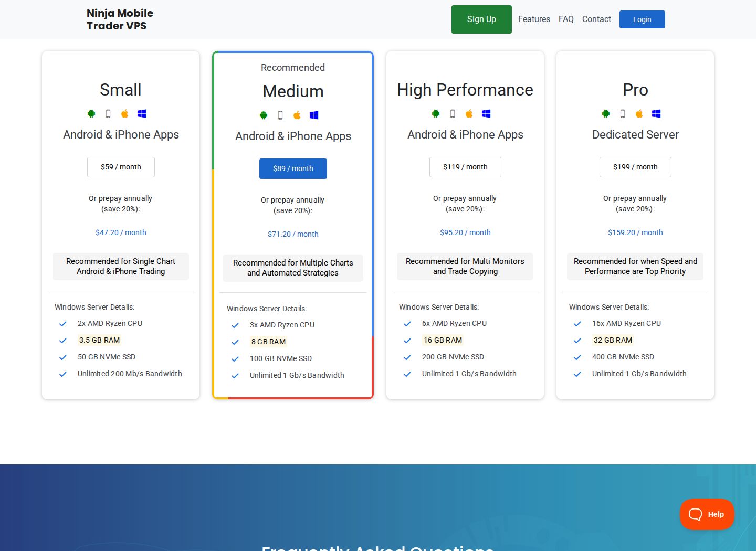Click the 6x AMD Ryzen CPU text
This screenshot has height=551, width=756.
coord(454,323)
